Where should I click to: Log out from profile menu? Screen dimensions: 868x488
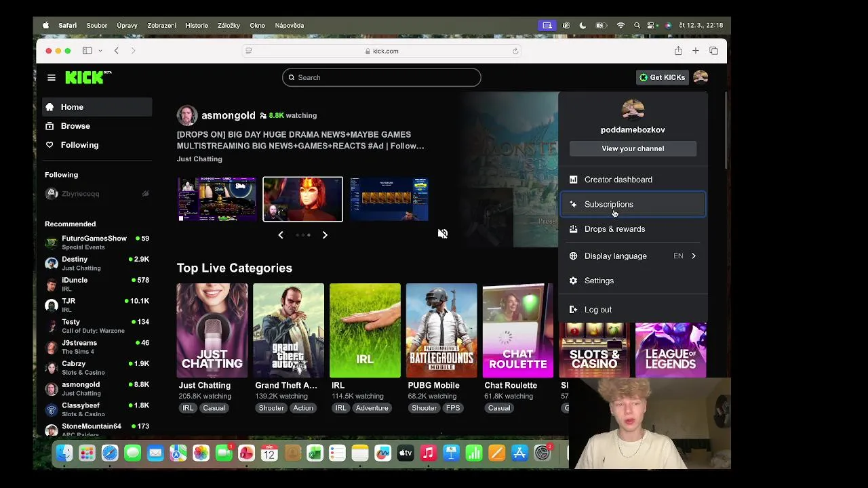click(633, 310)
